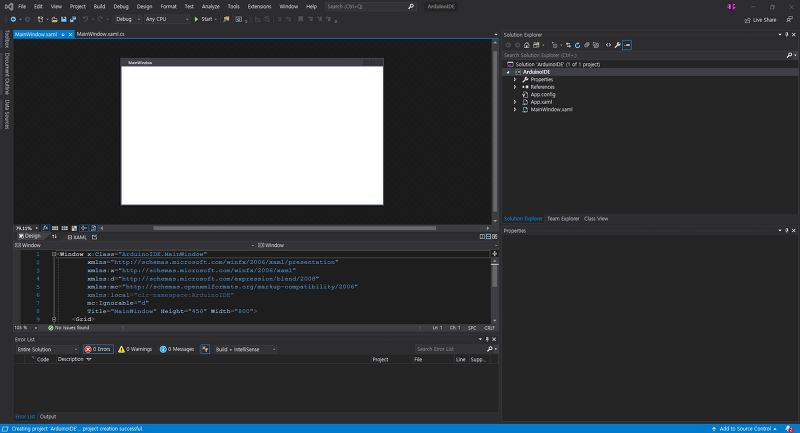Open the Any CPU platform dropdown
Viewport: 800px width, 433px height.
point(167,19)
